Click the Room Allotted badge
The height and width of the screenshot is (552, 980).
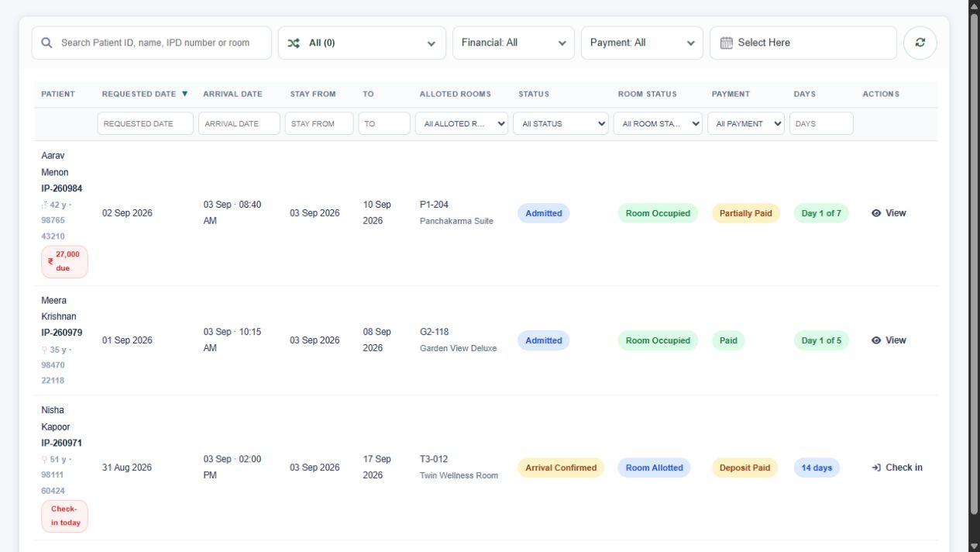pos(655,467)
